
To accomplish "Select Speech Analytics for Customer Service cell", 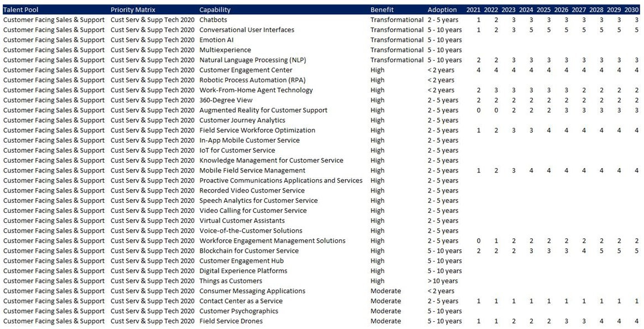I will point(259,201).
